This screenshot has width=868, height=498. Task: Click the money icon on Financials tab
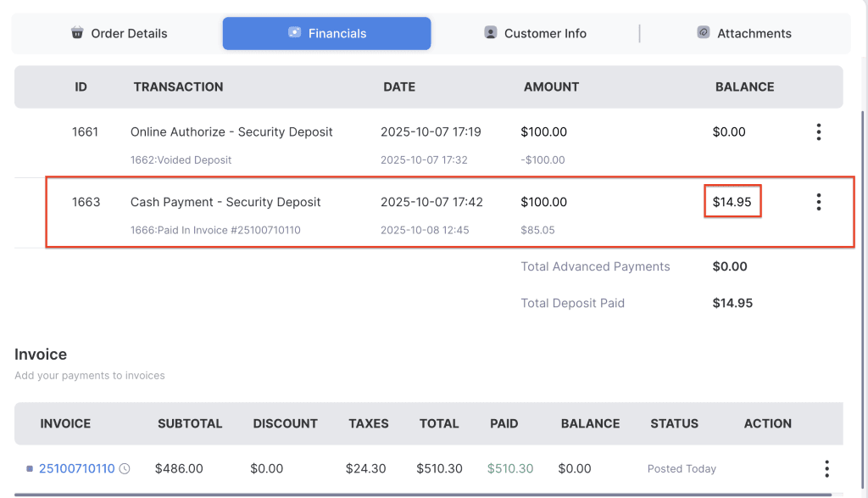pos(294,33)
